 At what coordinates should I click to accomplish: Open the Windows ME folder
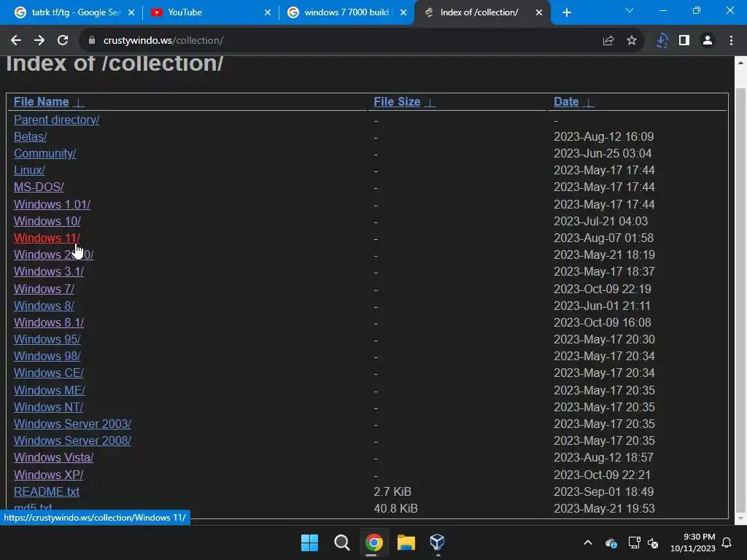click(50, 391)
